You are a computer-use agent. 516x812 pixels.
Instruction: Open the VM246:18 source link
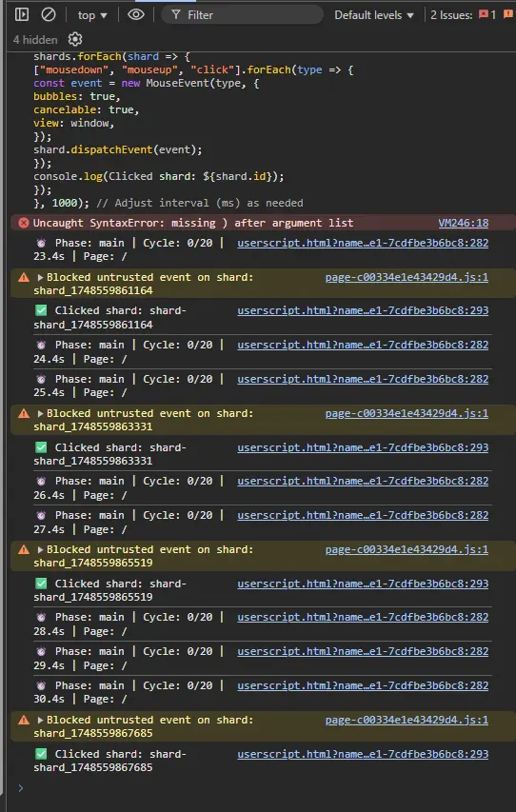463,223
